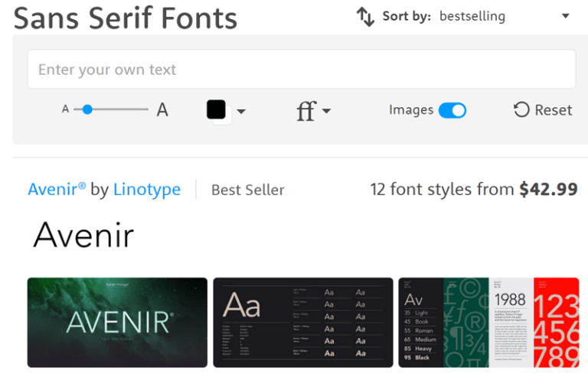Toggle the Images switch off
588x377 pixels.
452,110
